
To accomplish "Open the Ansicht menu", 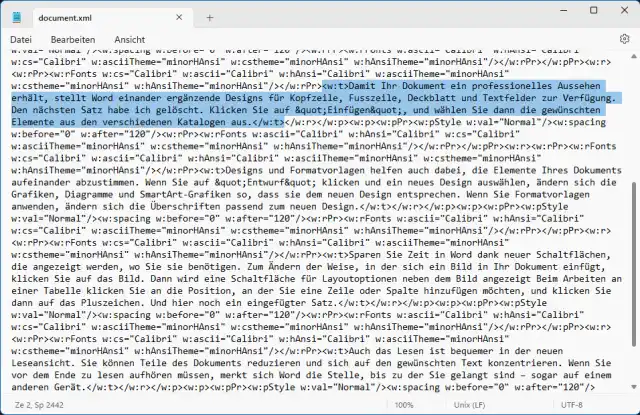I will pos(129,40).
